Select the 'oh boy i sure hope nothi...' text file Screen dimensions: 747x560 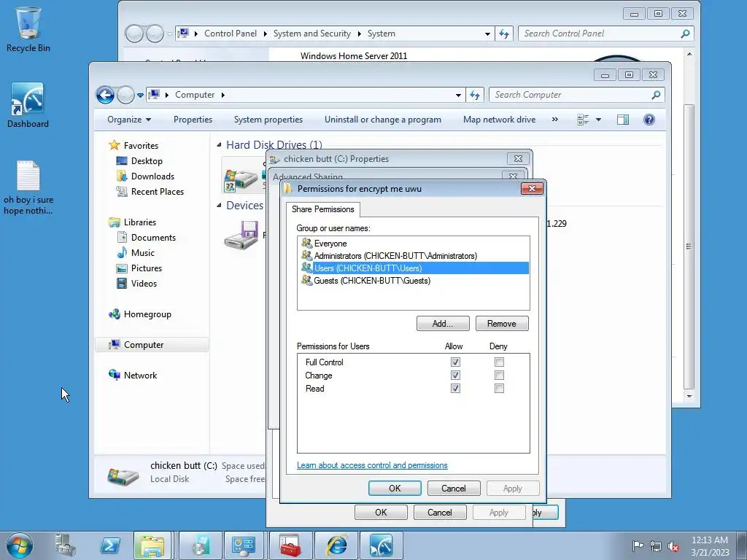click(x=28, y=187)
